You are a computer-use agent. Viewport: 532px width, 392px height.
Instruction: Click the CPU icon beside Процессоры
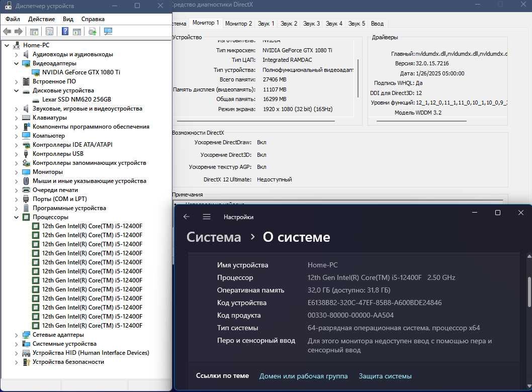point(26,217)
